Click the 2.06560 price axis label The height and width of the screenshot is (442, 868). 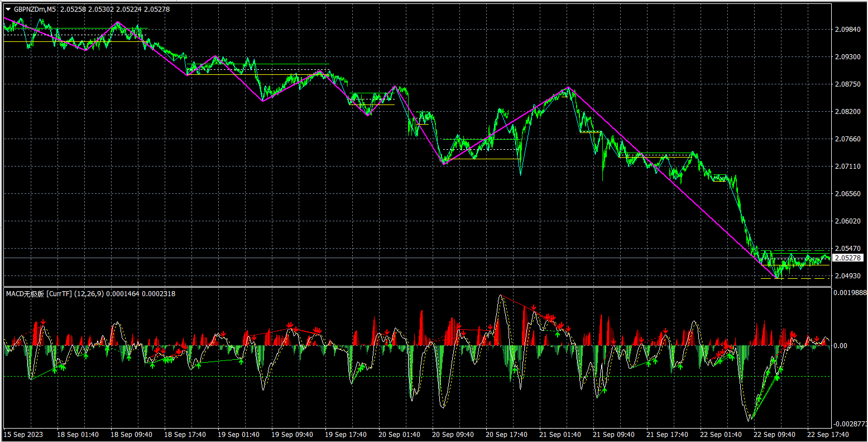click(x=848, y=194)
